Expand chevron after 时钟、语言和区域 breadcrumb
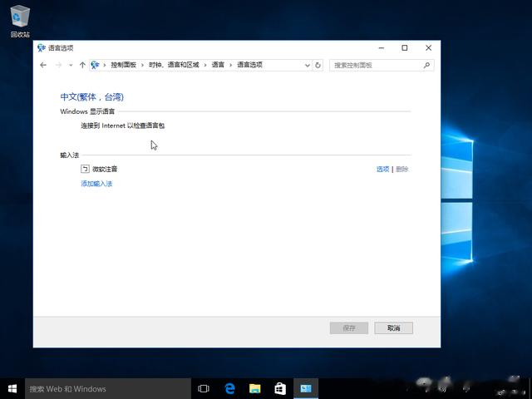532x399 pixels. [205, 65]
